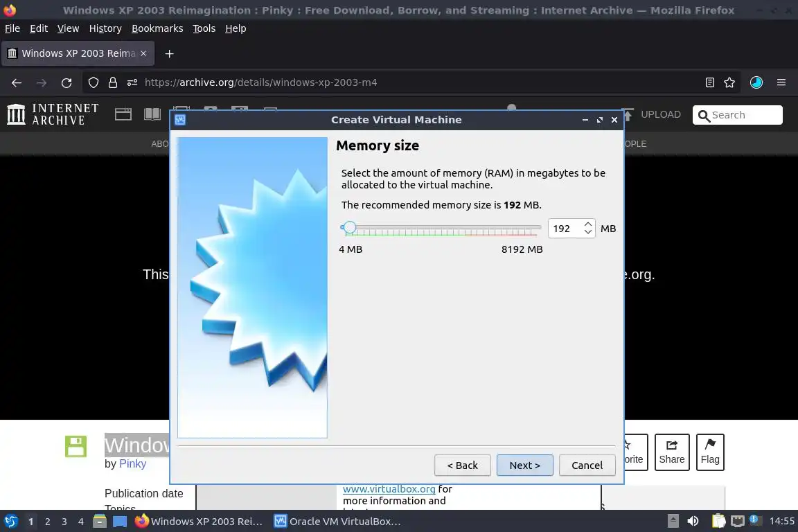Image resolution: width=798 pixels, height=532 pixels.
Task: Open the network monitor tray icon
Action: pos(738,522)
